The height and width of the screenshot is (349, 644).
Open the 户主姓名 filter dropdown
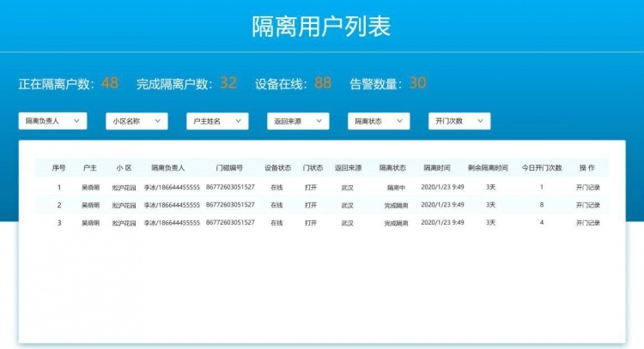217,122
